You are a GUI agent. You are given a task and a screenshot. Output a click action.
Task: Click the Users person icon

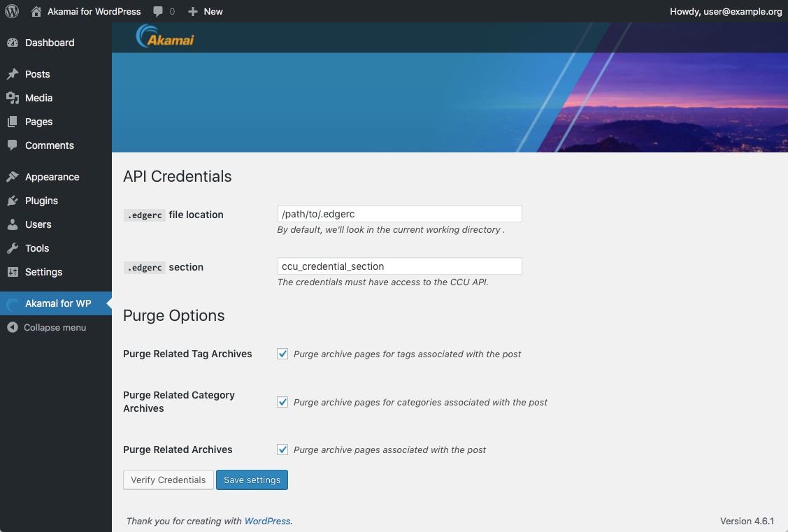click(13, 224)
